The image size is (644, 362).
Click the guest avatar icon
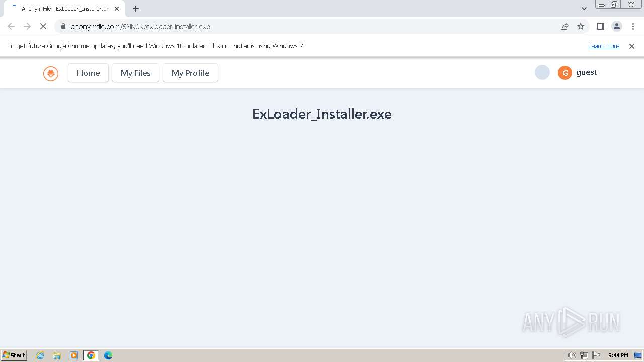[x=565, y=73]
